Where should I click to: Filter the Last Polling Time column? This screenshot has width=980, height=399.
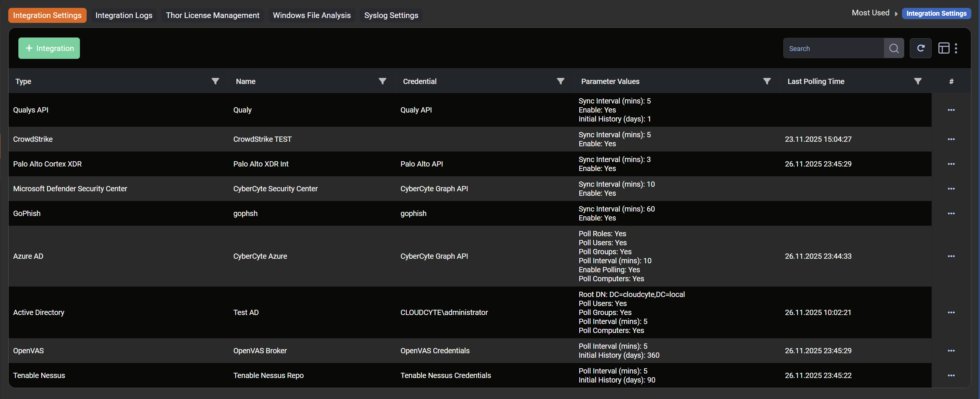pos(918,81)
